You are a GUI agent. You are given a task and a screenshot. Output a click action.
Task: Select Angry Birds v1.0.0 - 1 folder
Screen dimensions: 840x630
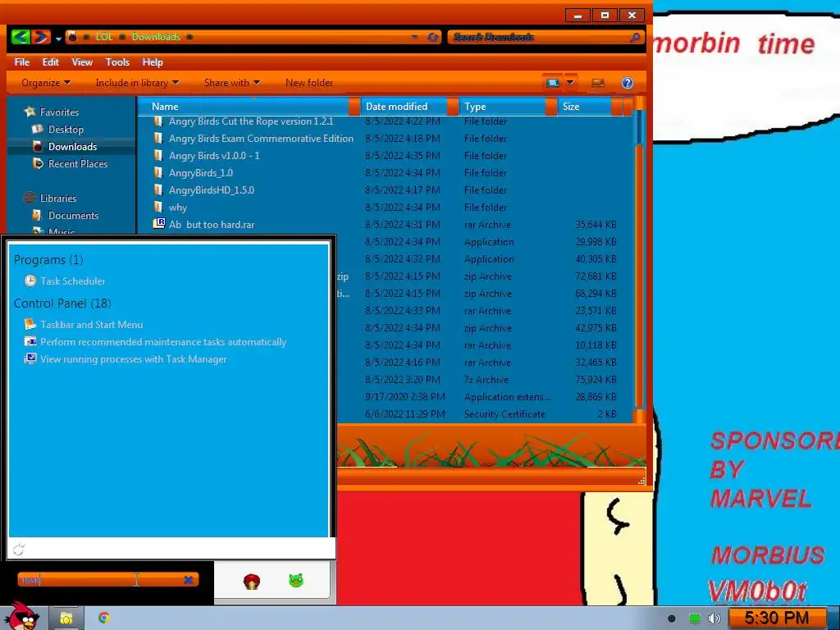214,155
